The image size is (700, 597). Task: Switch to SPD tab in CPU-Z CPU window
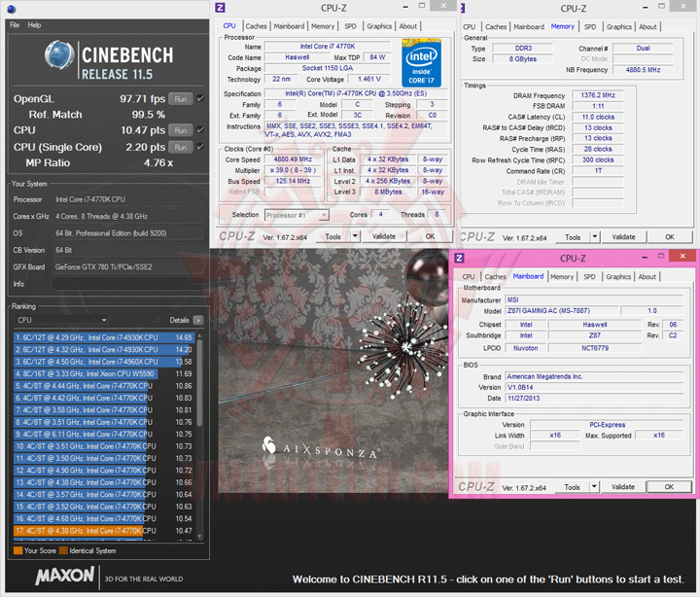[350, 26]
